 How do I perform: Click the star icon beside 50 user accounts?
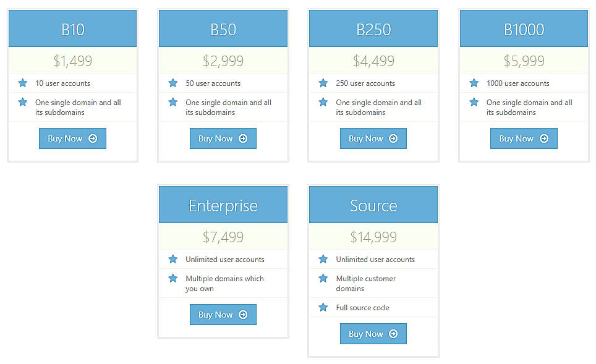click(x=173, y=82)
